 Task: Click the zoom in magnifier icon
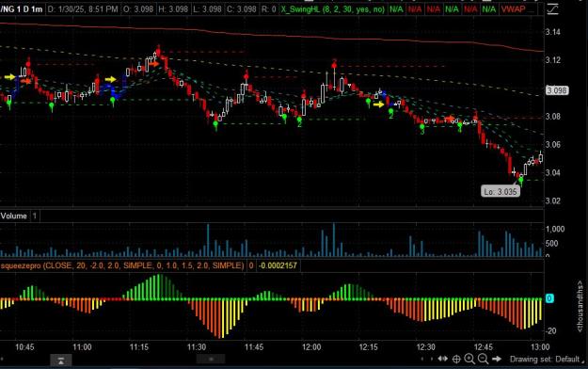coord(469,359)
